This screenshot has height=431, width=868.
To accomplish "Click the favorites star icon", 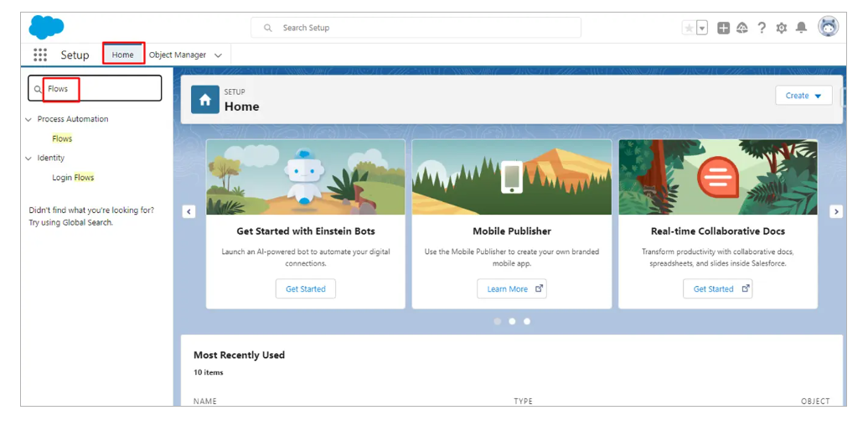I will click(688, 29).
